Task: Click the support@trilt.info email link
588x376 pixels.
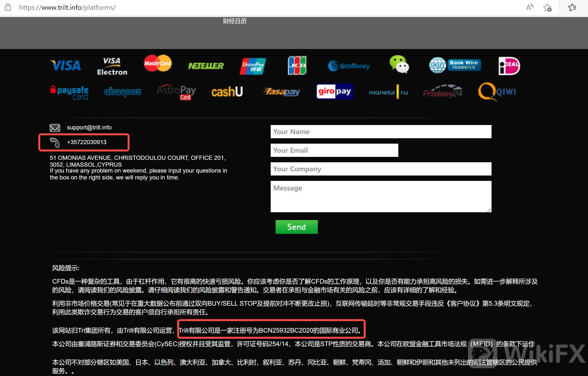Action: click(x=89, y=127)
